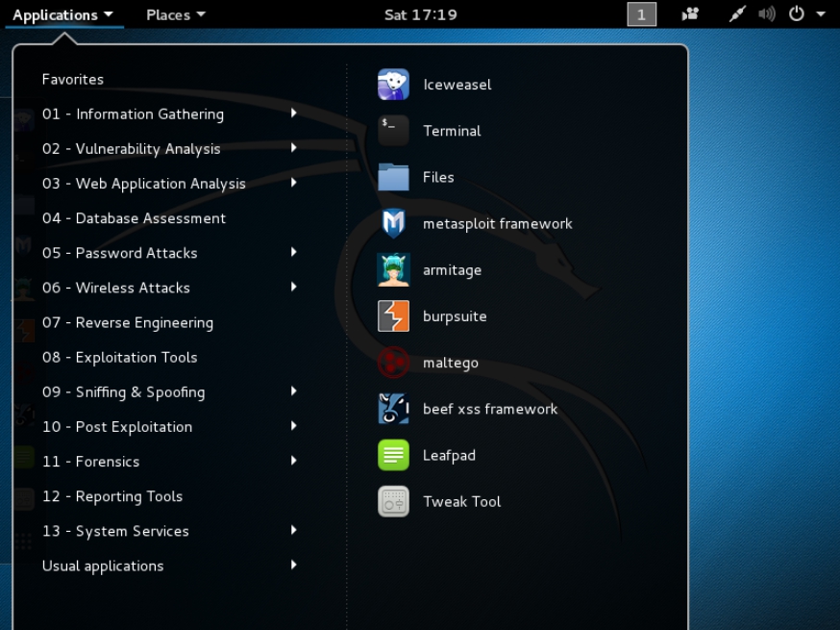The height and width of the screenshot is (630, 840).
Task: Launch the metasploit framework
Action: click(x=497, y=223)
